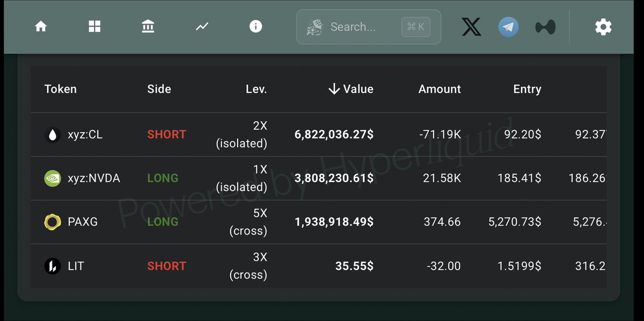Click the 374.66 amount cell
Viewport: 644px width, 321px height.
[442, 222]
